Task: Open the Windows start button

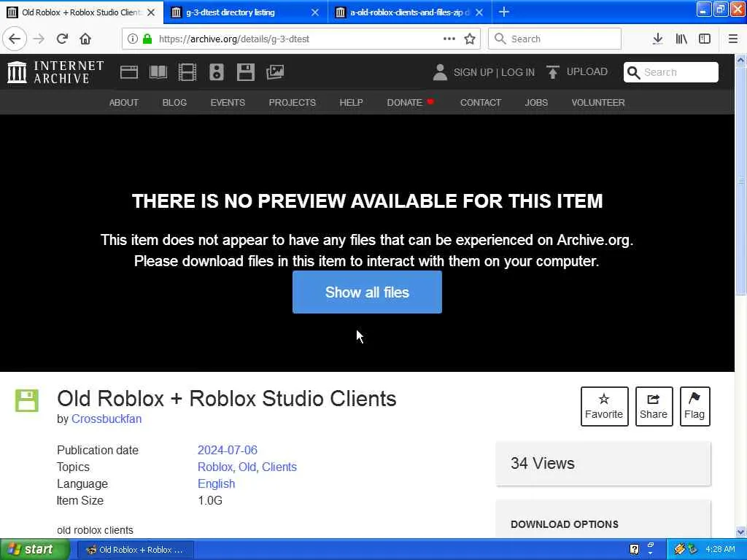Action: pos(34,550)
